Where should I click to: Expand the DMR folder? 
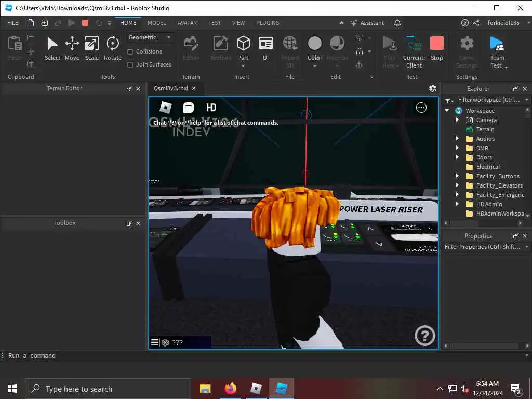457,148
